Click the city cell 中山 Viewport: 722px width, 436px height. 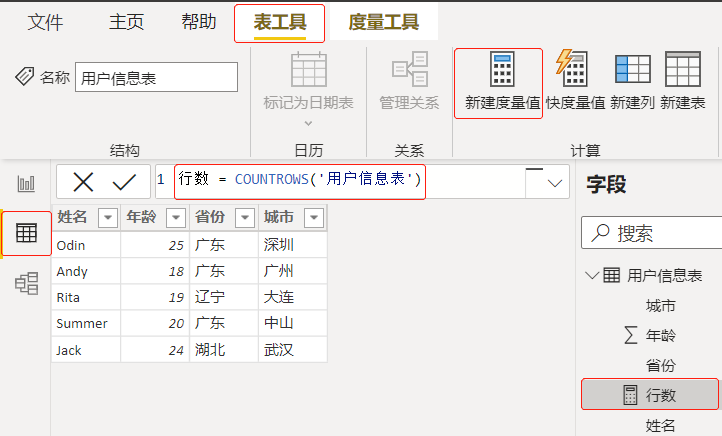pos(293,323)
